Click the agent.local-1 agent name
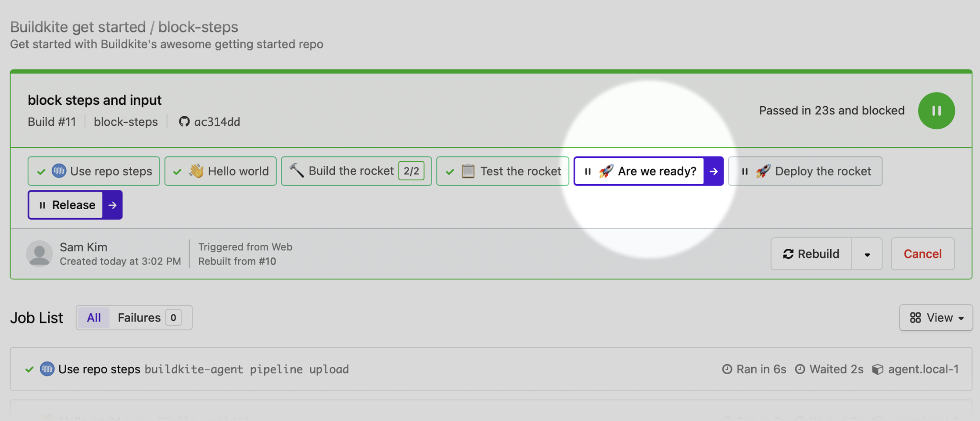 [924, 369]
